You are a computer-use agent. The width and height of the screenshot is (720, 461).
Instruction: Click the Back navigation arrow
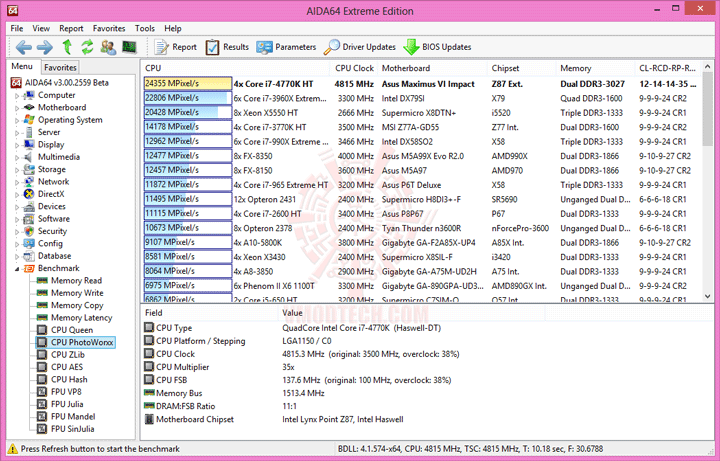(x=24, y=47)
